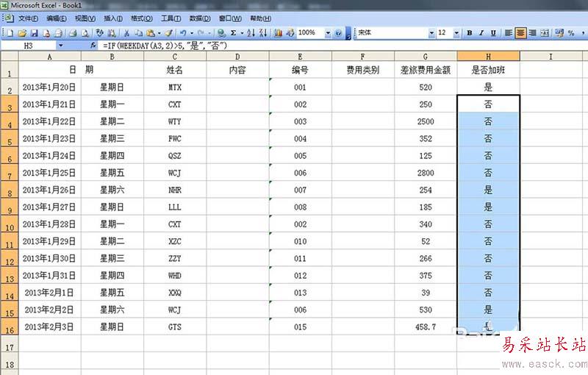Open the Name Box dropdown arrow
This screenshot has height=375, width=588.
(61, 46)
